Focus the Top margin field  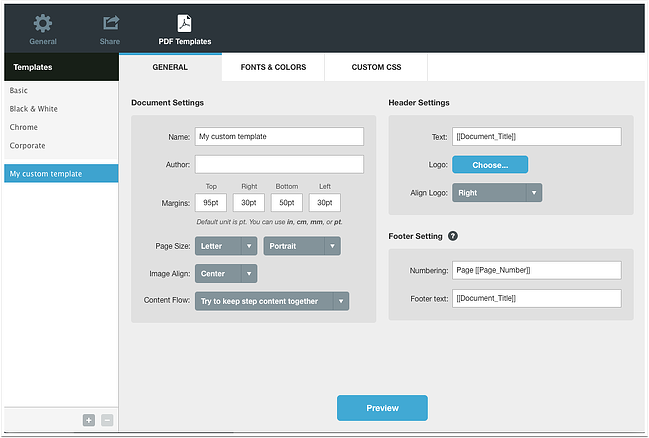pos(211,202)
